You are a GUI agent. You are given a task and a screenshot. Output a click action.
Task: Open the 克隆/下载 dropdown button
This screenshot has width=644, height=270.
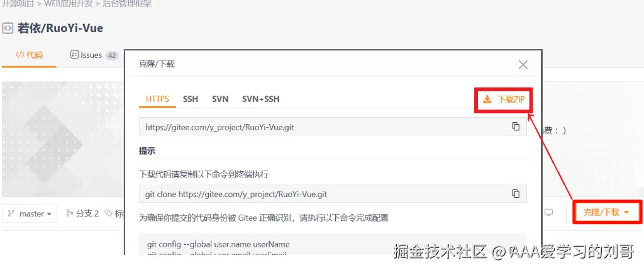(x=607, y=213)
